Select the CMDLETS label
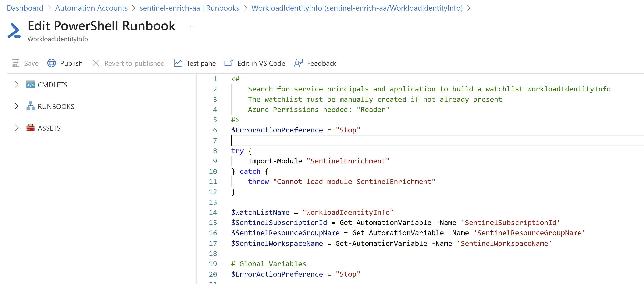This screenshot has width=644, height=284. [53, 85]
